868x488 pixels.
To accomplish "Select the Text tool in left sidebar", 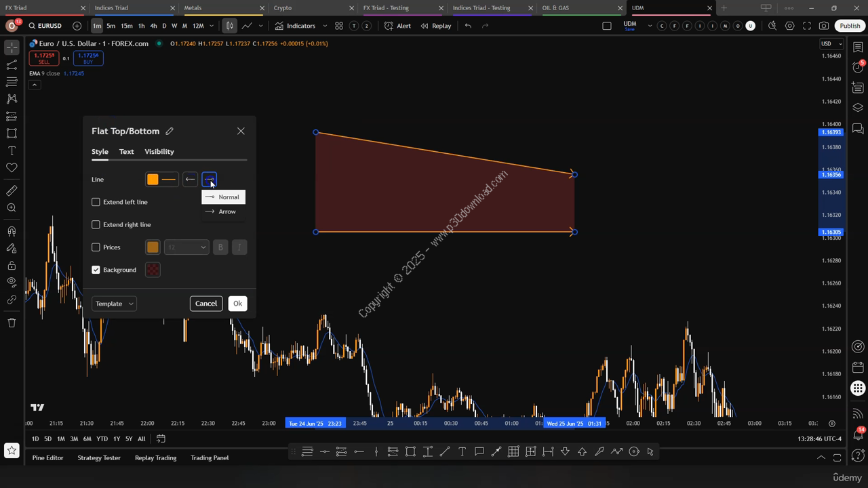I will point(12,150).
